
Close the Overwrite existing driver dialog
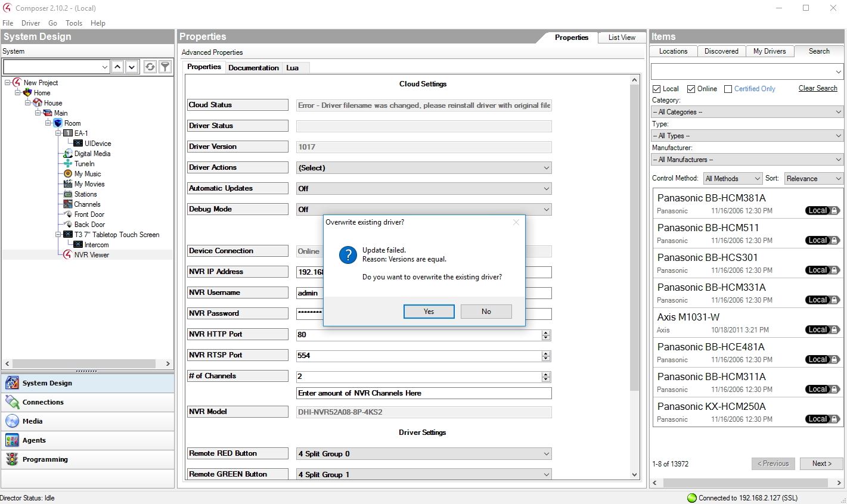516,222
